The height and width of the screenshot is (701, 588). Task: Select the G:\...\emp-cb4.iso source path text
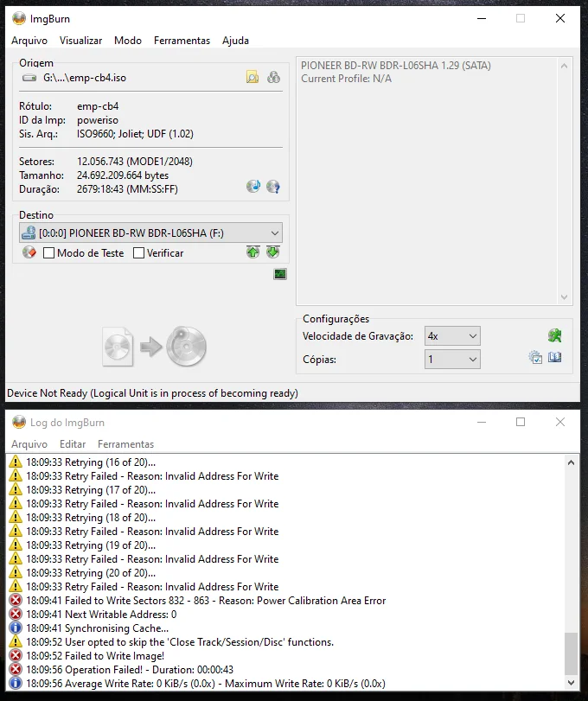pyautogui.click(x=85, y=78)
